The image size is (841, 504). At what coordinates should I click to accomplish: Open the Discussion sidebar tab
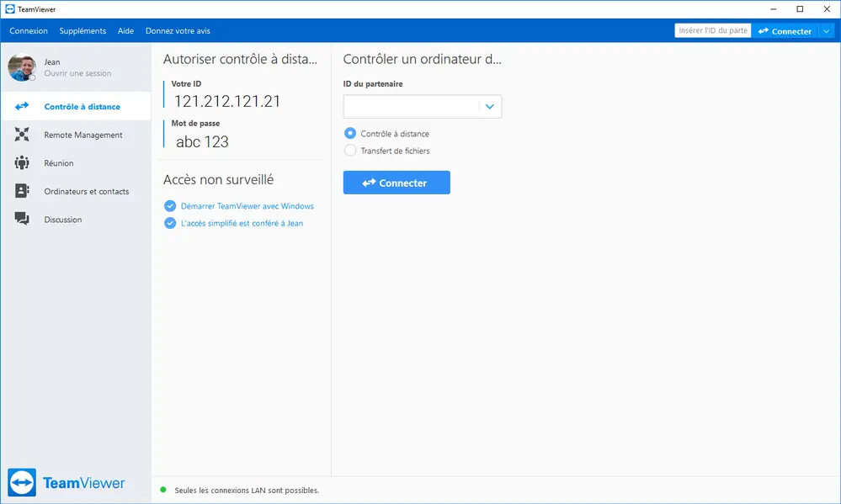[x=76, y=219]
